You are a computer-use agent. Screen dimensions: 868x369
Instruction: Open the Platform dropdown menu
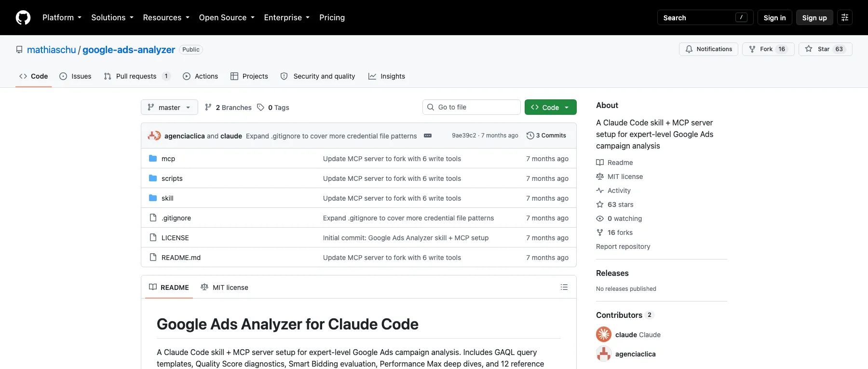62,17
